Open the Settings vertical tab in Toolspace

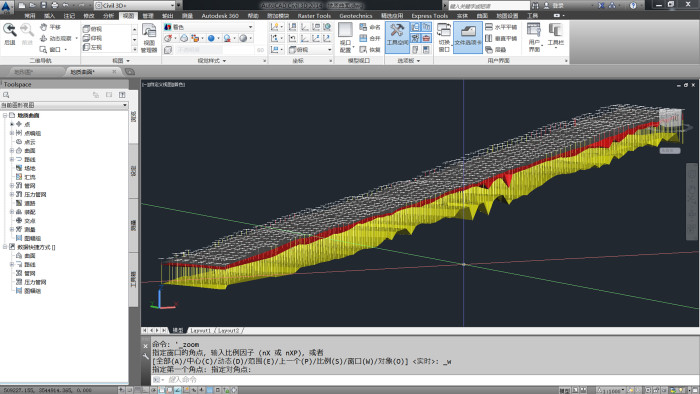[133, 171]
